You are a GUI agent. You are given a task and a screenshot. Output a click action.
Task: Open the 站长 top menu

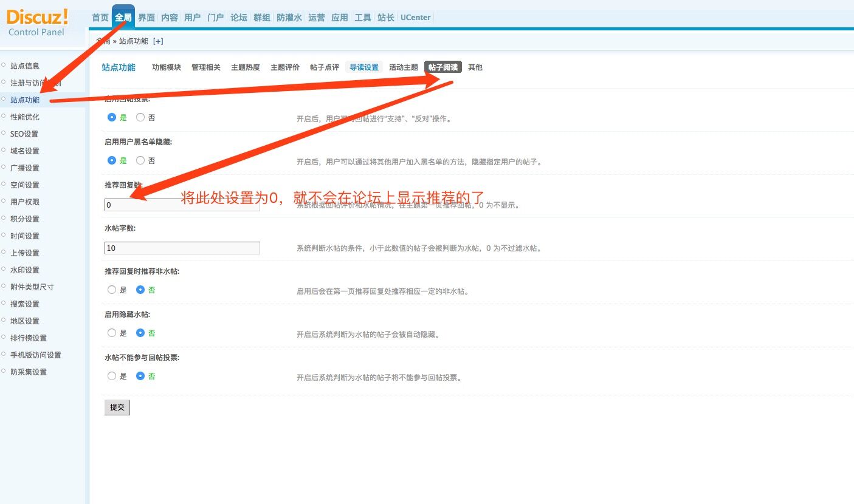(x=385, y=18)
